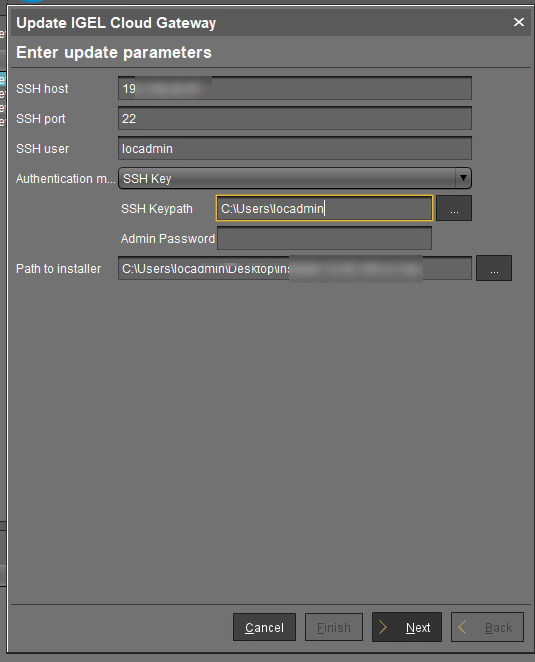Click the left arrow icon on Back button

coord(462,627)
